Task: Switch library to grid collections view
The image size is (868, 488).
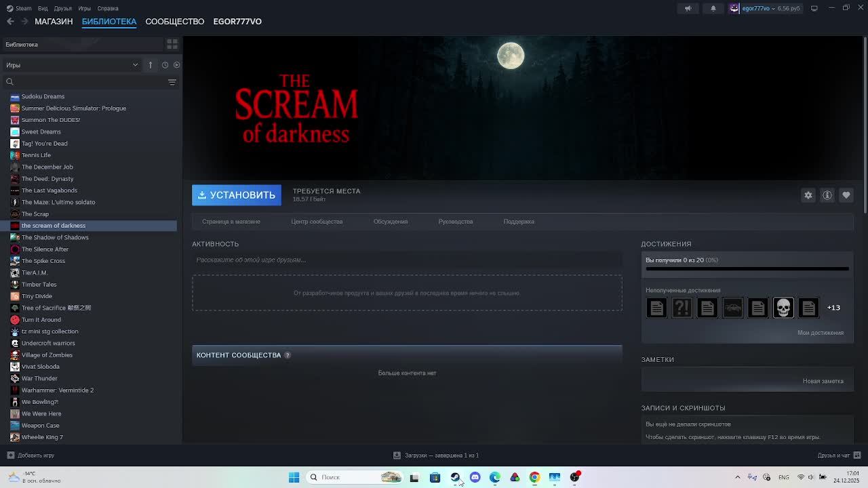Action: pyautogui.click(x=172, y=44)
